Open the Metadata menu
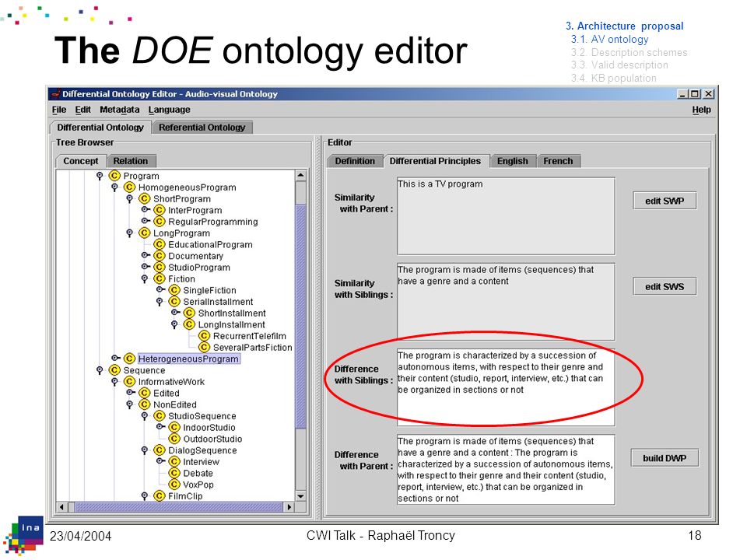 (x=120, y=110)
